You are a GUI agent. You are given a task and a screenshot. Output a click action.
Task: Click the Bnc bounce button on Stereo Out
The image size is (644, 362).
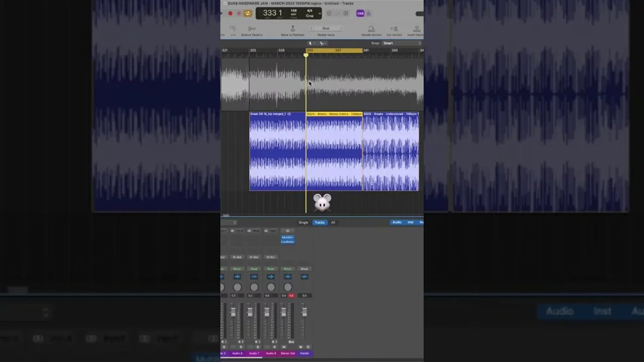click(291, 342)
